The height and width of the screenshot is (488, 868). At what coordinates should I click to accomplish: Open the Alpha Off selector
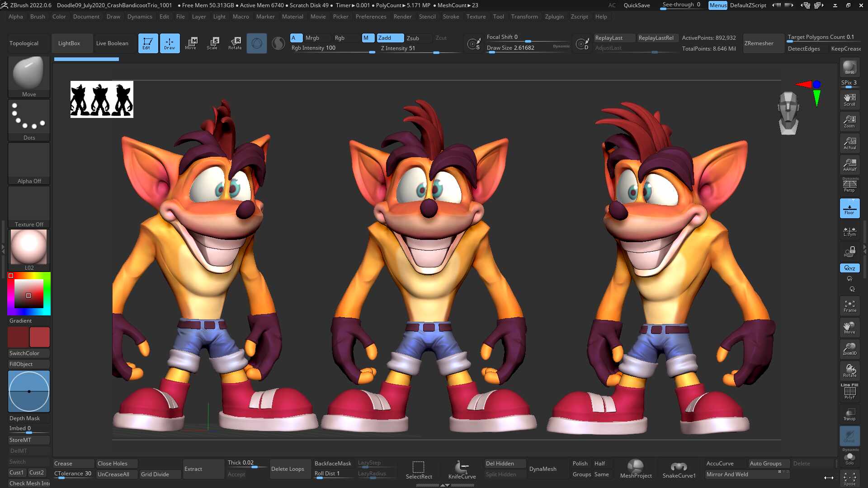(29, 164)
